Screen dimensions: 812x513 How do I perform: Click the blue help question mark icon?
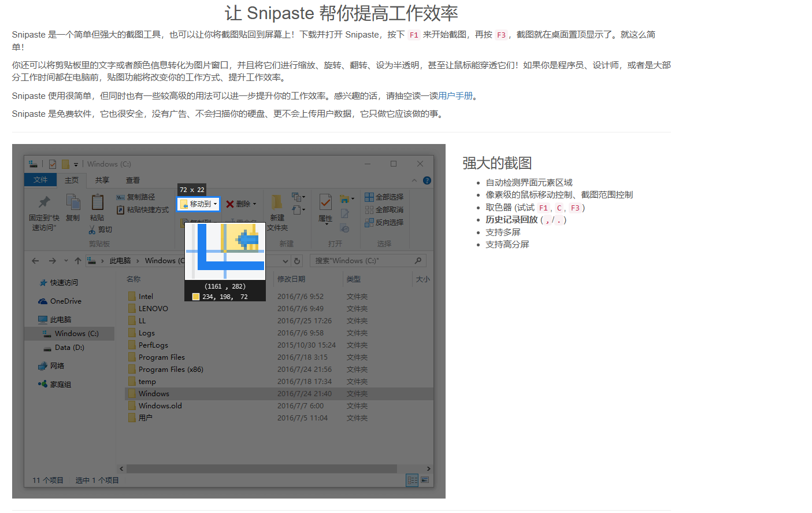[x=427, y=180]
